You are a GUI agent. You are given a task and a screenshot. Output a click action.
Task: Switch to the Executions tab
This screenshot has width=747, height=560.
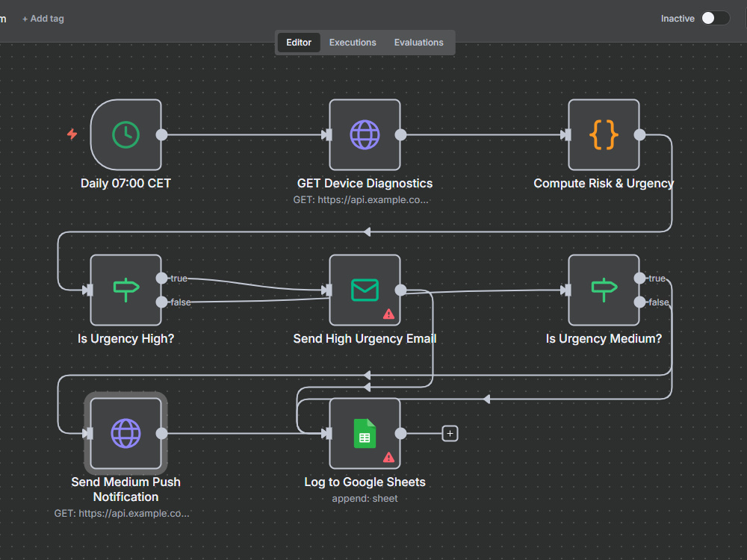click(x=353, y=43)
